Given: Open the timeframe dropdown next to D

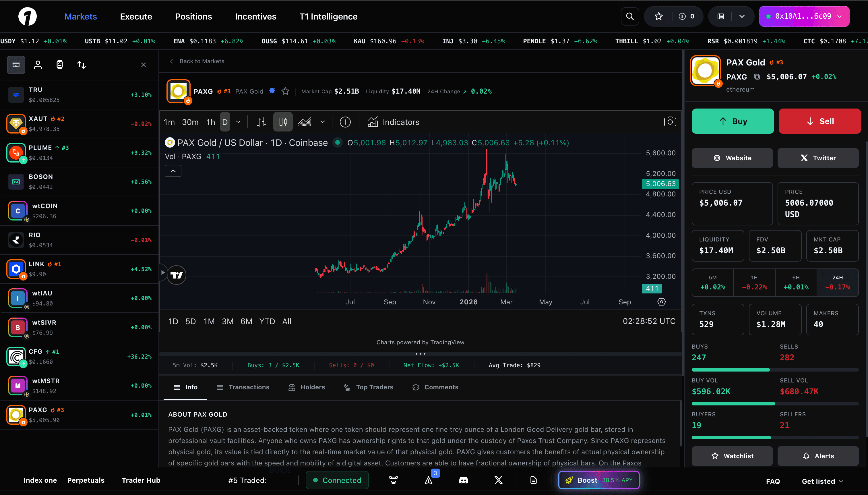Looking at the screenshot, I should tap(238, 122).
